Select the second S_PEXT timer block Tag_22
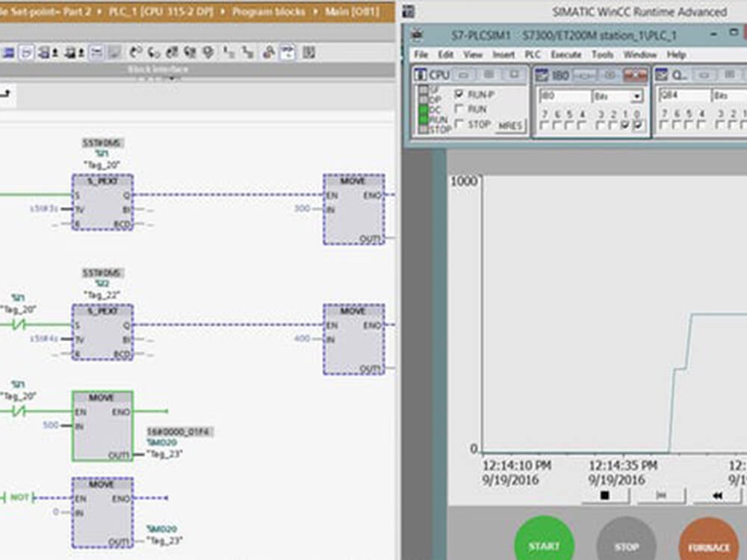Viewport: 747px width, 560px height. [102, 332]
